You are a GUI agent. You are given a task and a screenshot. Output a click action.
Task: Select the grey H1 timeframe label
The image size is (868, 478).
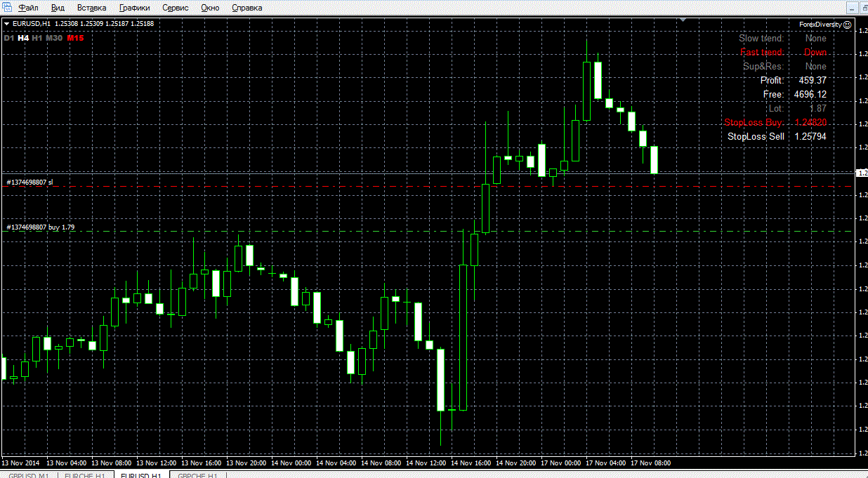click(x=37, y=38)
